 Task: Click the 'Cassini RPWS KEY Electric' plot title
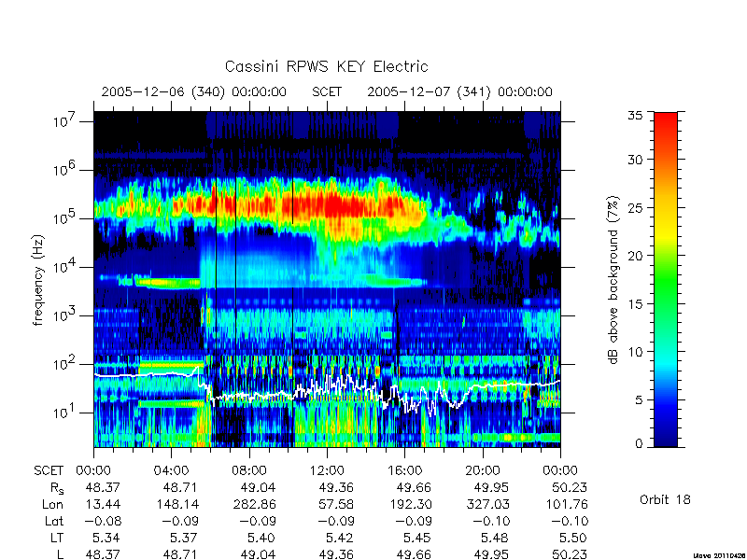326,66
